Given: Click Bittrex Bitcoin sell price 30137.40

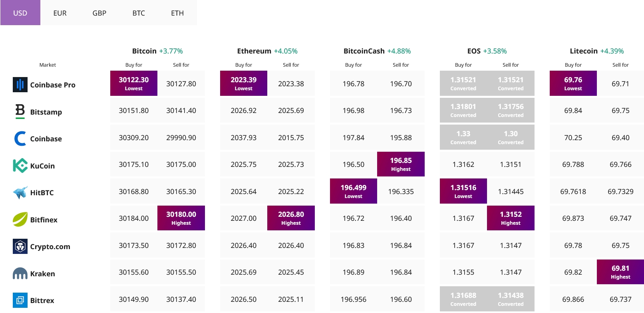Looking at the screenshot, I should 181,299.
